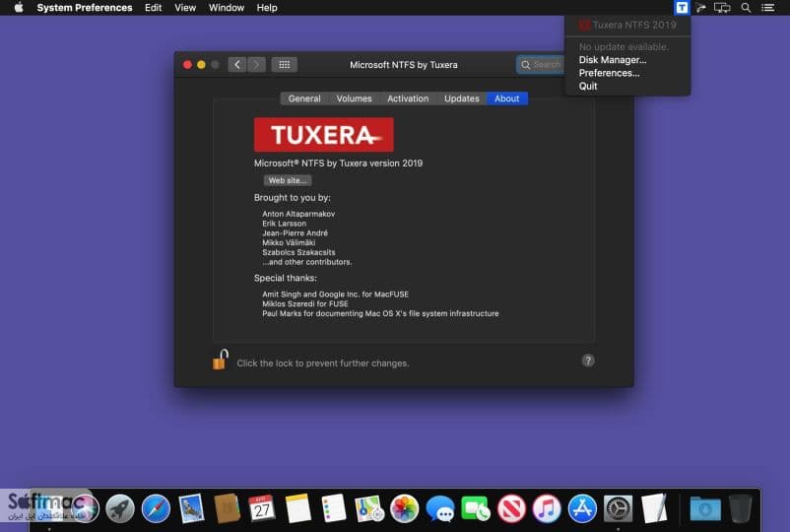The height and width of the screenshot is (532, 790).
Task: Click the name 'Anton Altaparmakov'
Action: (298, 214)
